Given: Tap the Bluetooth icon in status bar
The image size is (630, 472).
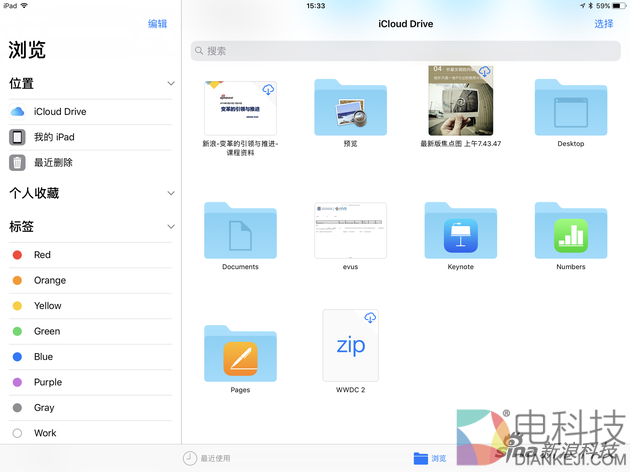Looking at the screenshot, I should click(591, 6).
